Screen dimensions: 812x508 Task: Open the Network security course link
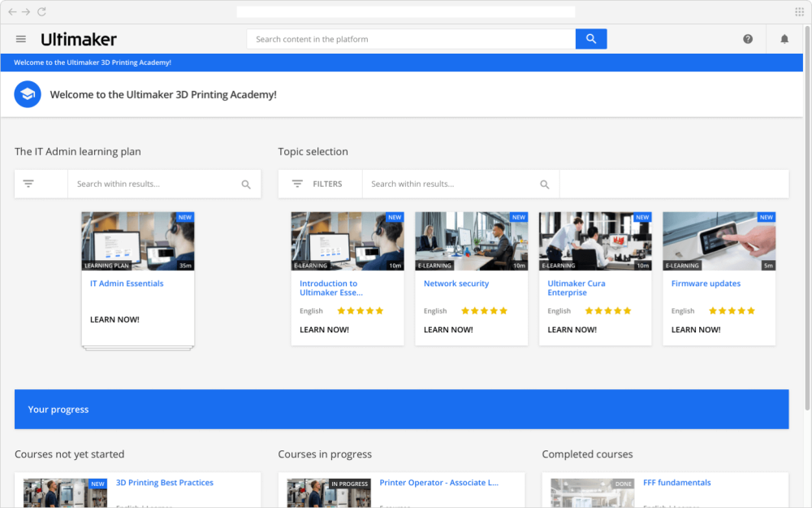456,284
